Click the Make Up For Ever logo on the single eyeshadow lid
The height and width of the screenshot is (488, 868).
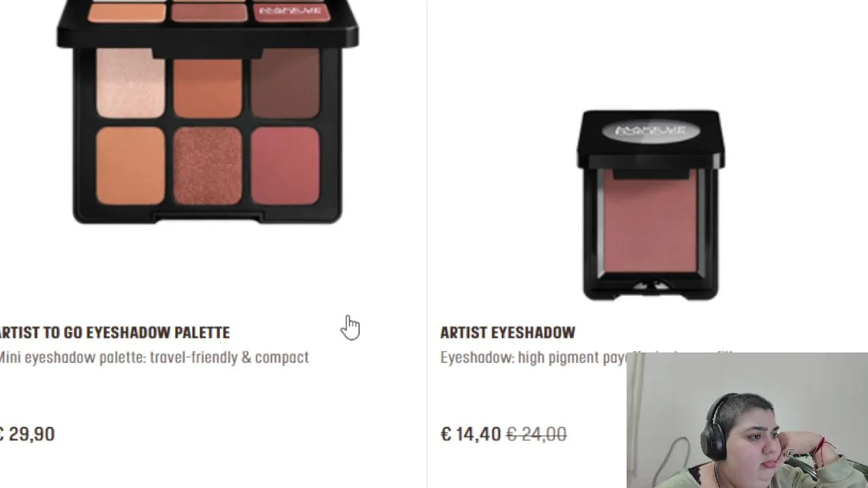(x=650, y=130)
